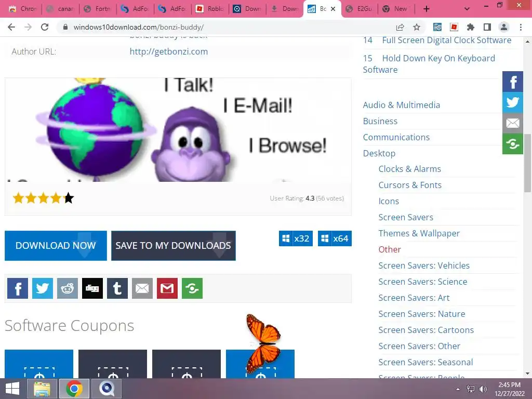Click the Digg share icon
532x399 pixels.
[x=92, y=288]
